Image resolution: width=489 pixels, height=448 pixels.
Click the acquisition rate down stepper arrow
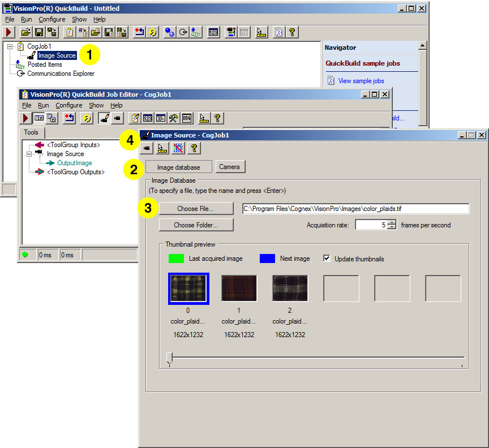point(391,227)
